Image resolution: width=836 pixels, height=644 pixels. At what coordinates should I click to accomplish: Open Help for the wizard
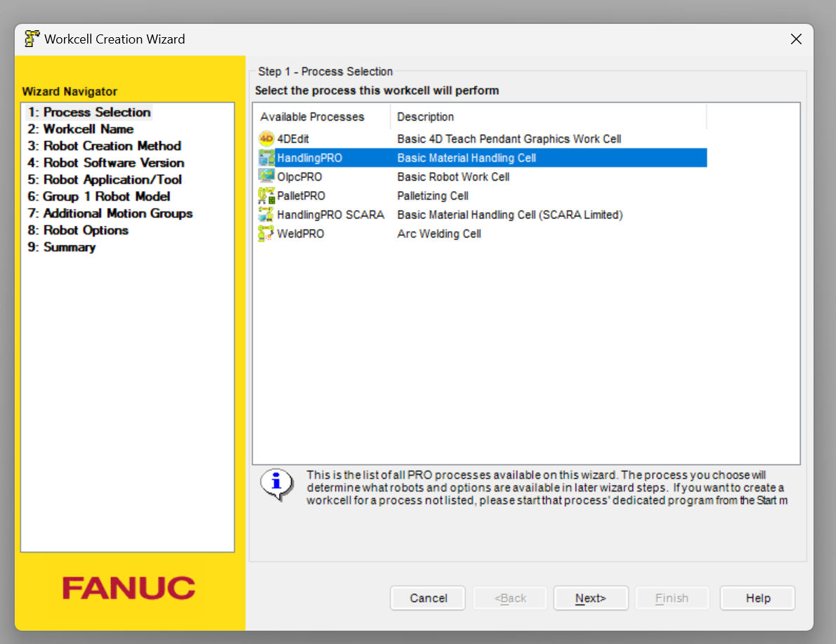point(757,598)
